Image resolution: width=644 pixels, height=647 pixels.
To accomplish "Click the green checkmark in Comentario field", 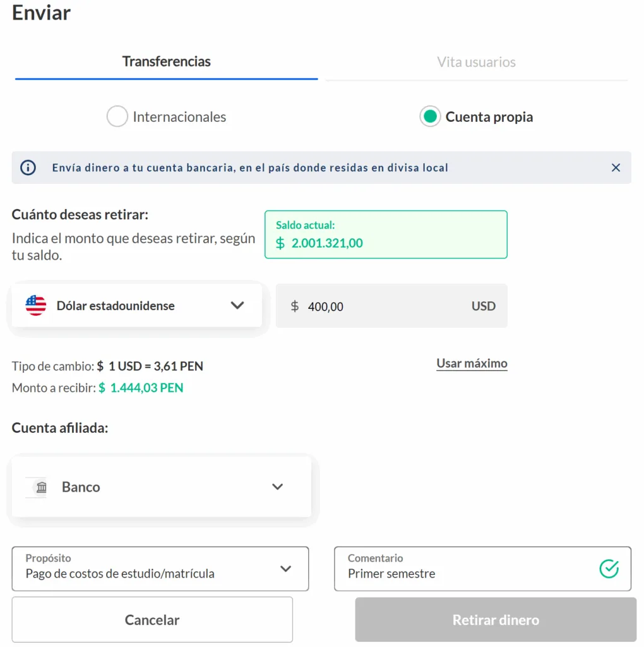I will coord(609,569).
